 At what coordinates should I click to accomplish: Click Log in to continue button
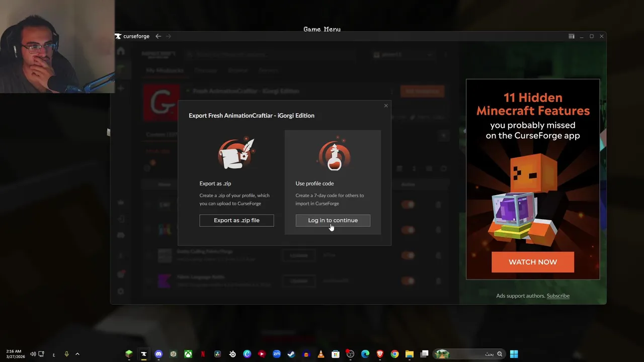click(333, 220)
